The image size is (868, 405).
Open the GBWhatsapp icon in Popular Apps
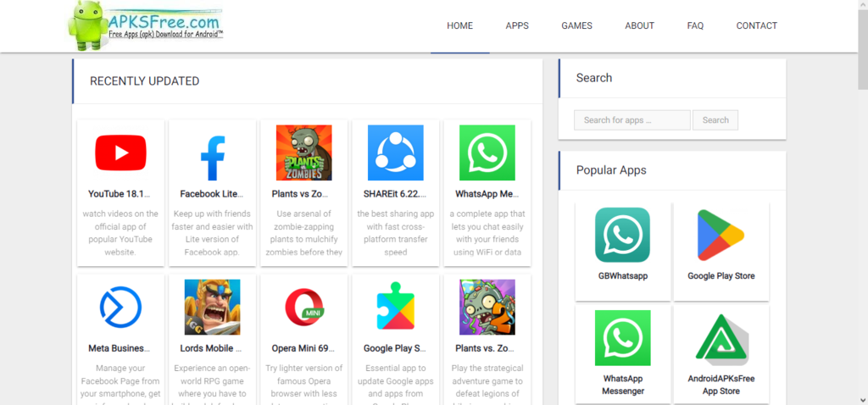[x=623, y=235]
